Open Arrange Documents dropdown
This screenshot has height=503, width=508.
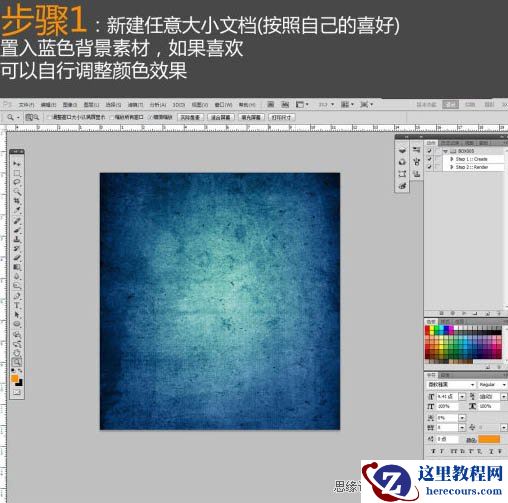(347, 105)
